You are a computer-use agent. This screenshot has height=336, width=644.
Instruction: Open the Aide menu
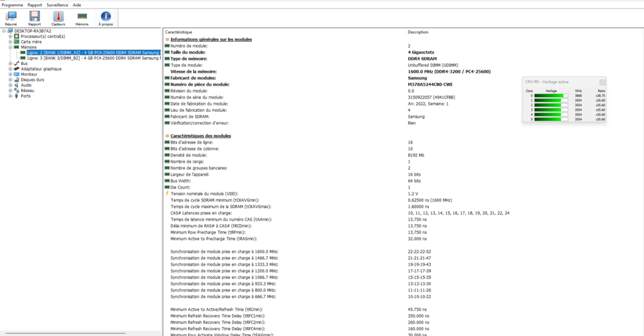[77, 5]
